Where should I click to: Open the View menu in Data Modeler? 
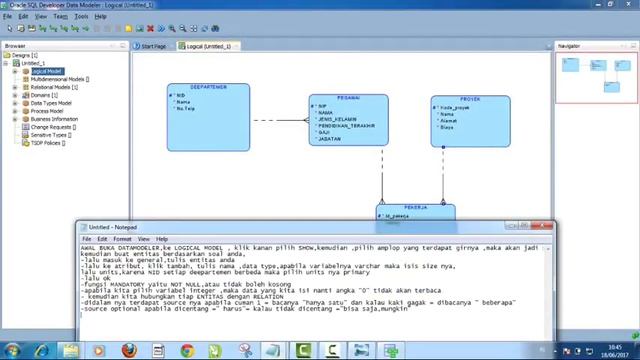click(41, 17)
